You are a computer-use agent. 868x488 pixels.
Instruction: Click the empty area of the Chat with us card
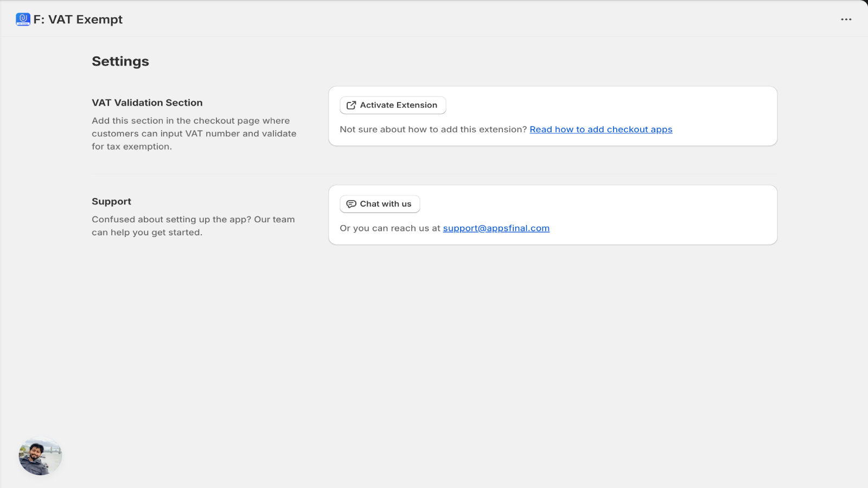click(x=597, y=204)
